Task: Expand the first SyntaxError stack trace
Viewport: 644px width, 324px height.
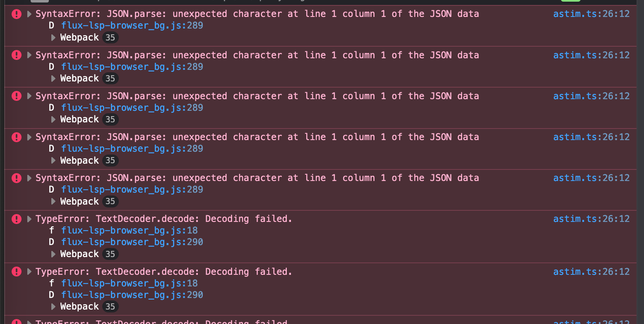Action: [x=29, y=14]
